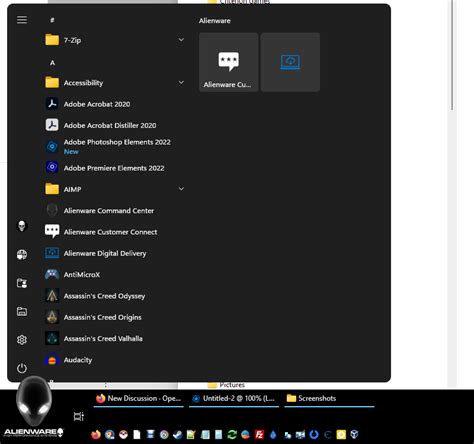This screenshot has height=444, width=474.
Task: Click the blue power ring taskbar icon
Action: point(314,434)
